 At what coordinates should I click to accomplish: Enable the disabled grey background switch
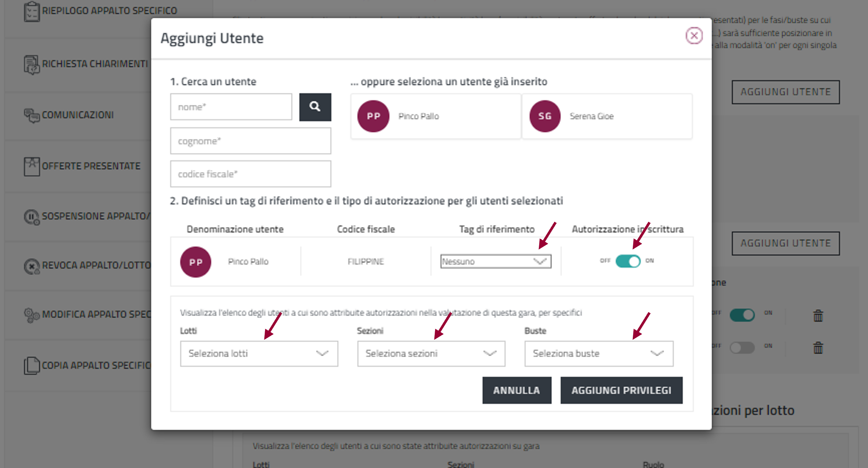[x=742, y=347]
